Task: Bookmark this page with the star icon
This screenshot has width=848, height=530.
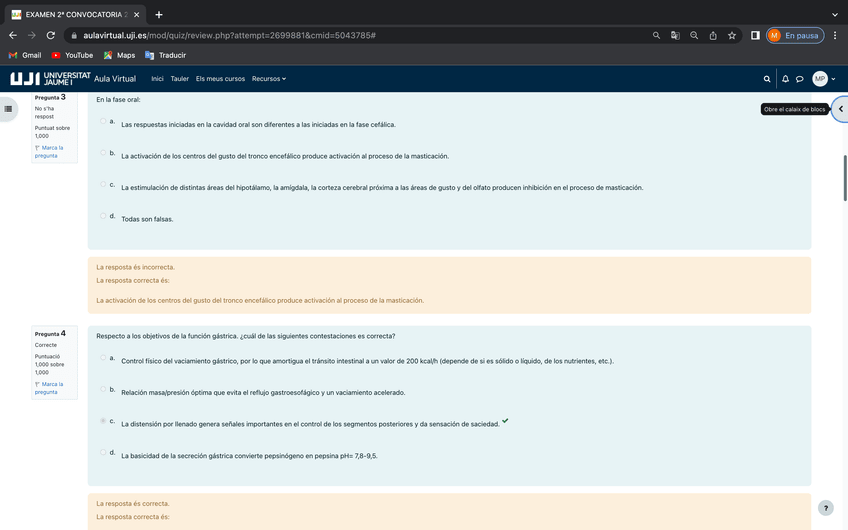Action: (732, 35)
